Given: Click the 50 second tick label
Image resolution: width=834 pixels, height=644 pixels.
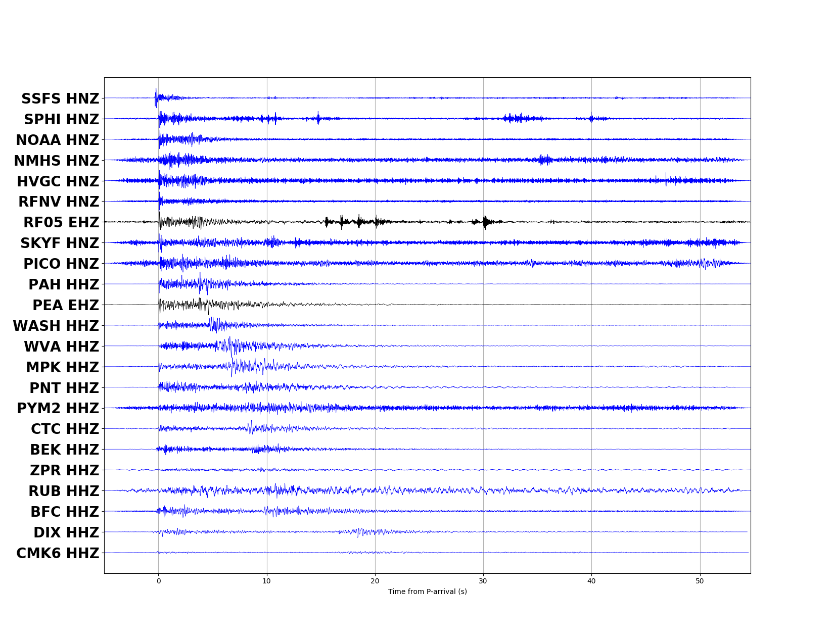Looking at the screenshot, I should (x=700, y=581).
